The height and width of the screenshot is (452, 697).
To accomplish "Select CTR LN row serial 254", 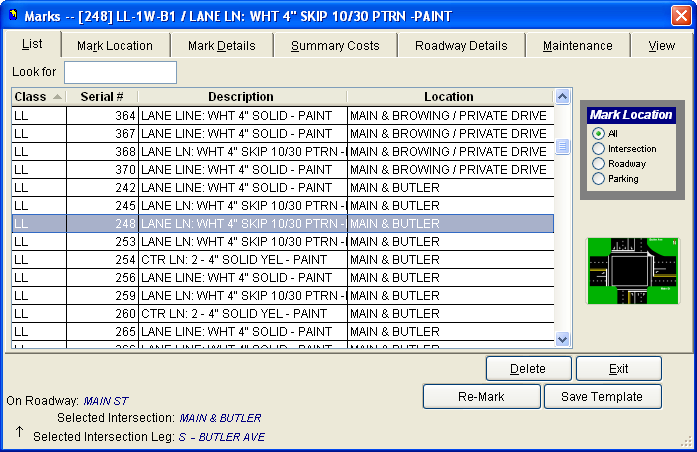I will [283, 260].
